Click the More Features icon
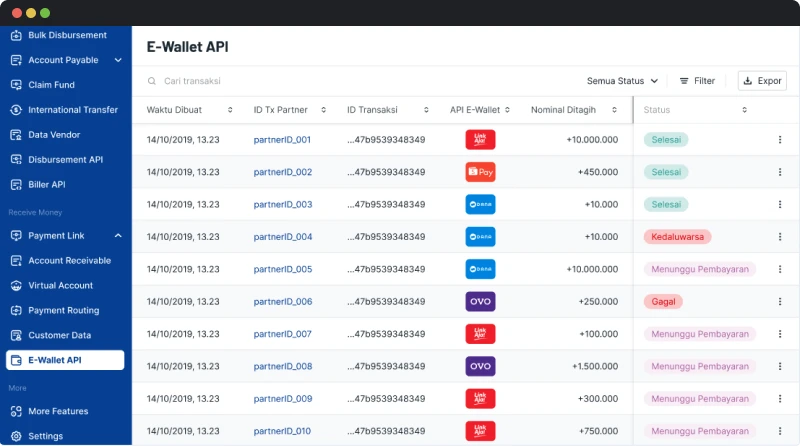Viewport: 800px width, 446px height. pyautogui.click(x=16, y=411)
